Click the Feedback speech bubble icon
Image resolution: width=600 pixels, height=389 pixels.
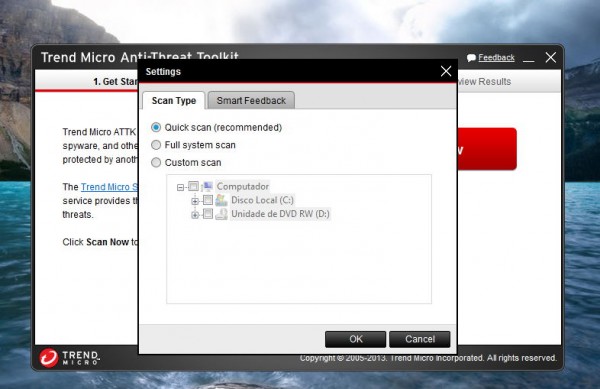tap(471, 58)
